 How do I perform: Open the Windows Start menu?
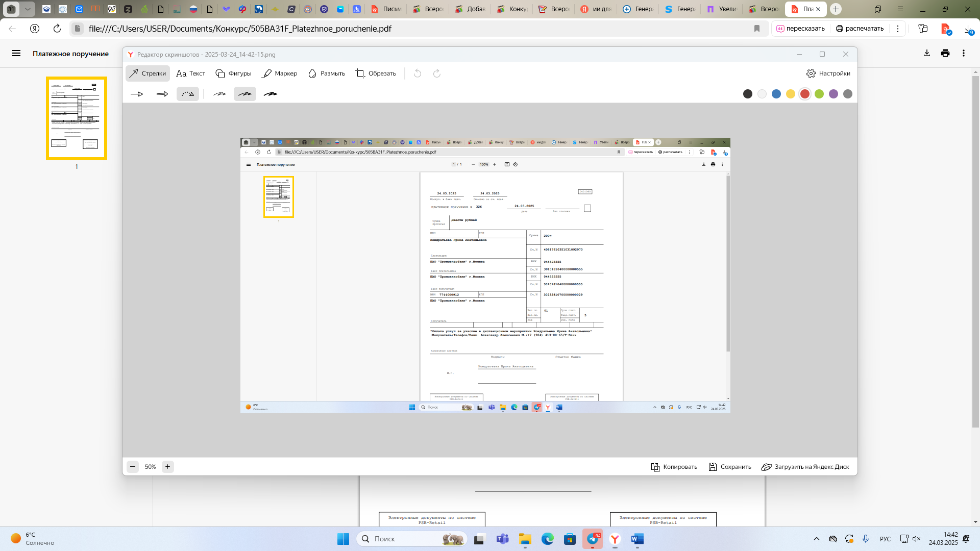pos(343,539)
